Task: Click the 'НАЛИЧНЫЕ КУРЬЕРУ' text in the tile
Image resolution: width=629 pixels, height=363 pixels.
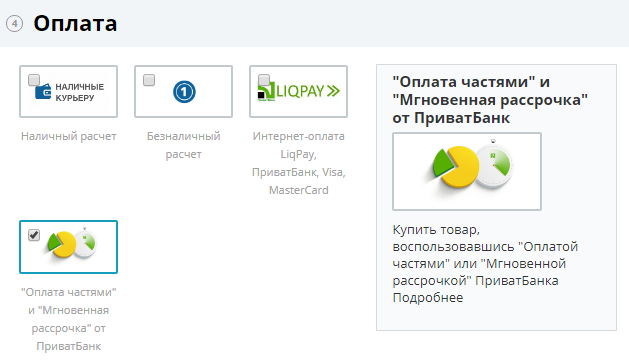Action: click(79, 92)
